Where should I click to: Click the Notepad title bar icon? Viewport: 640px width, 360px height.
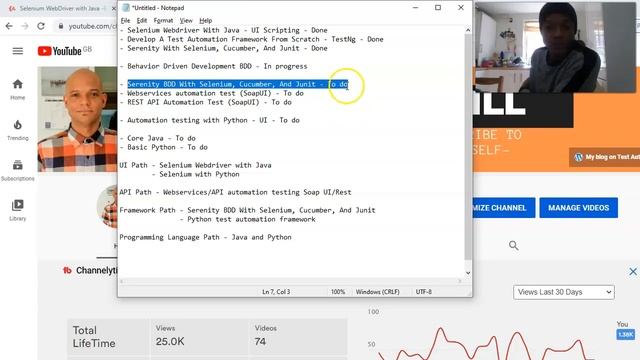(x=126, y=8)
